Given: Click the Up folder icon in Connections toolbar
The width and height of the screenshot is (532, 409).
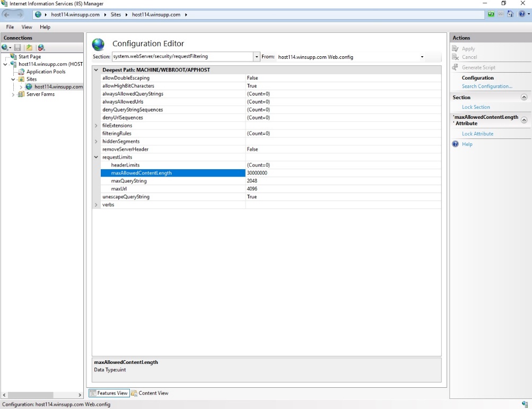Looking at the screenshot, I should coord(29,48).
